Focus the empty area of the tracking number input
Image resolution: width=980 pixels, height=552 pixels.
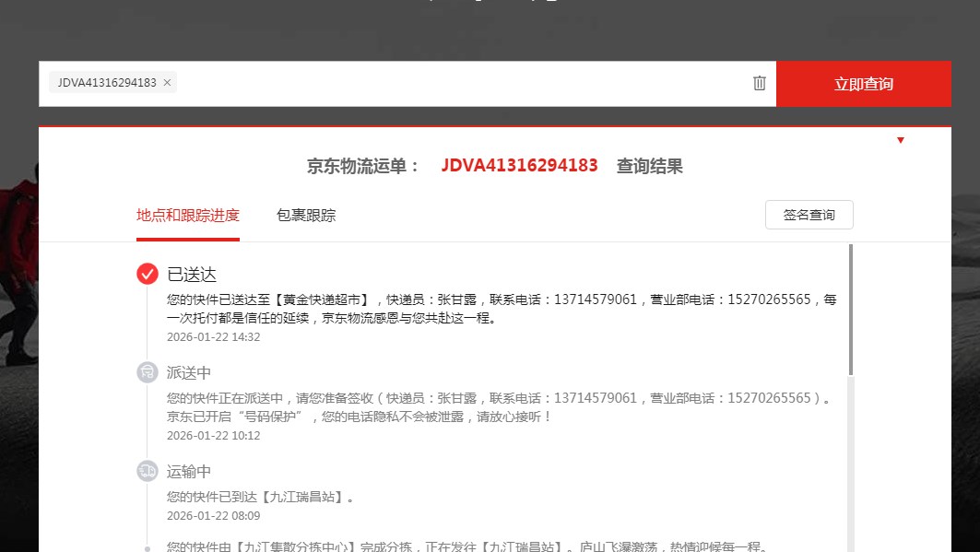pos(461,83)
